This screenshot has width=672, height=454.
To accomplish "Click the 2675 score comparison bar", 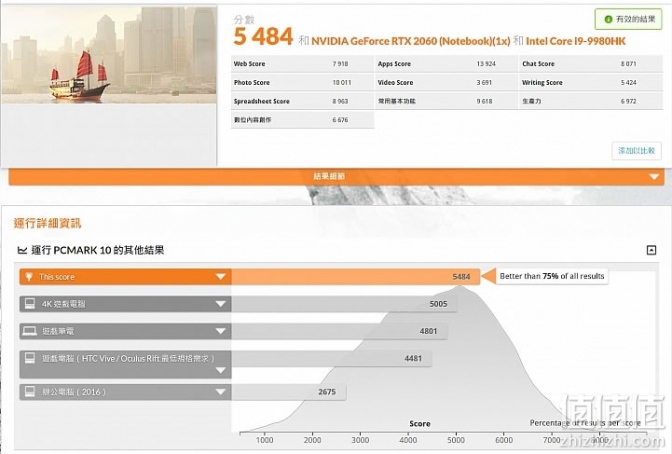I will click(289, 392).
